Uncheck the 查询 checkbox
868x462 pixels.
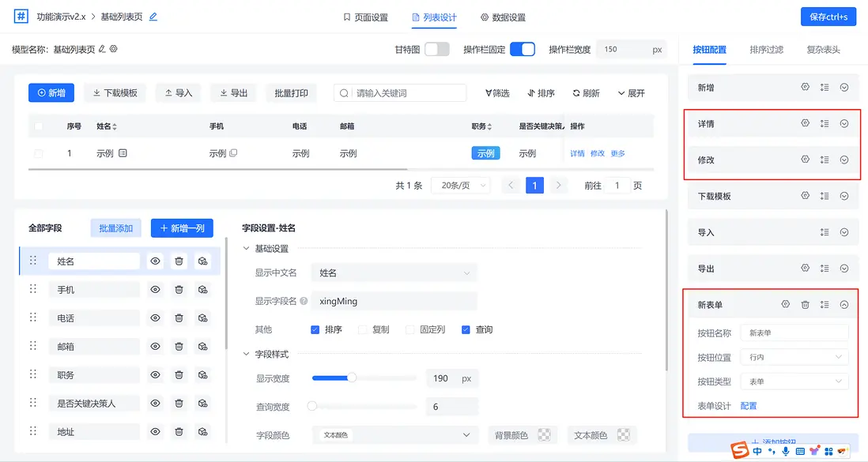(x=466, y=330)
